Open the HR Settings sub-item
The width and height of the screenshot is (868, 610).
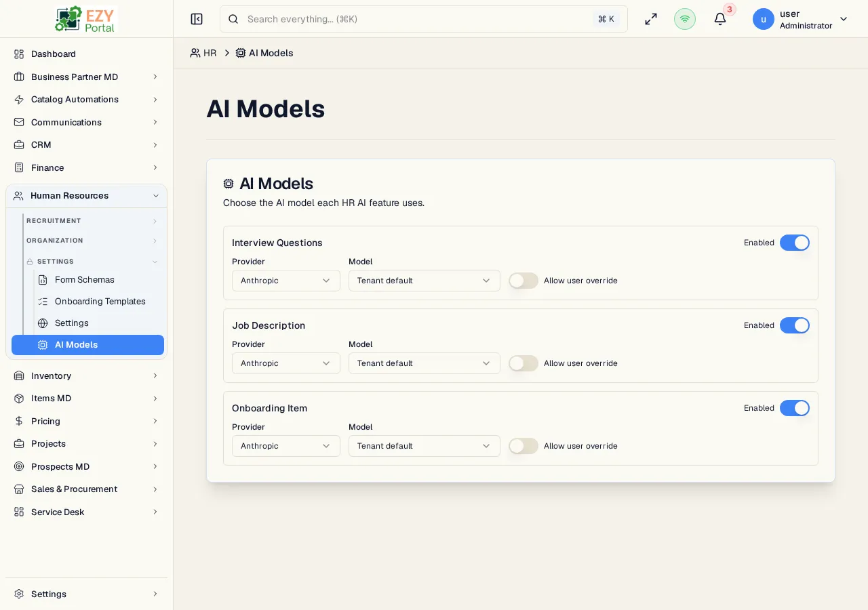point(99,323)
